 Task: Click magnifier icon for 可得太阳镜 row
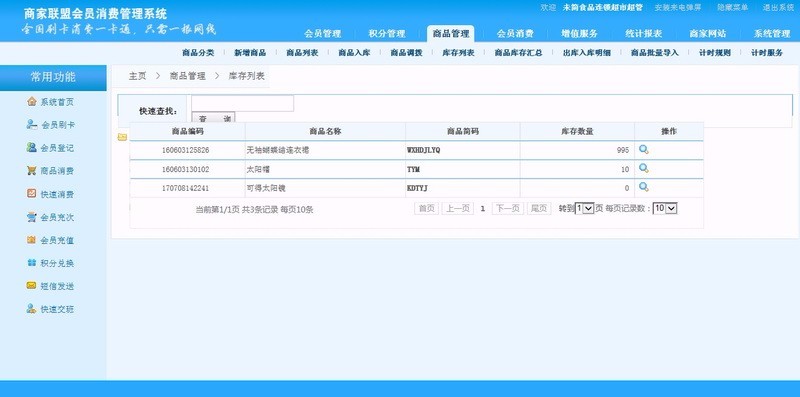click(x=644, y=187)
